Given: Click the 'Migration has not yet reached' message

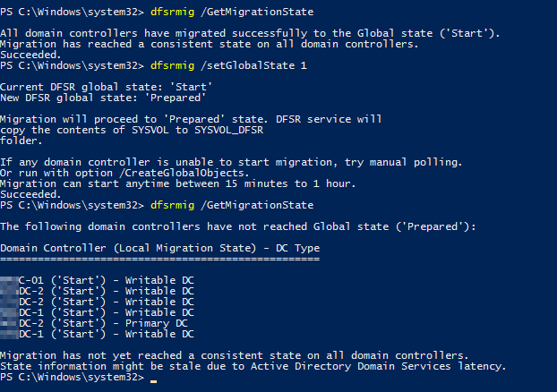Looking at the screenshot, I should point(235,355).
